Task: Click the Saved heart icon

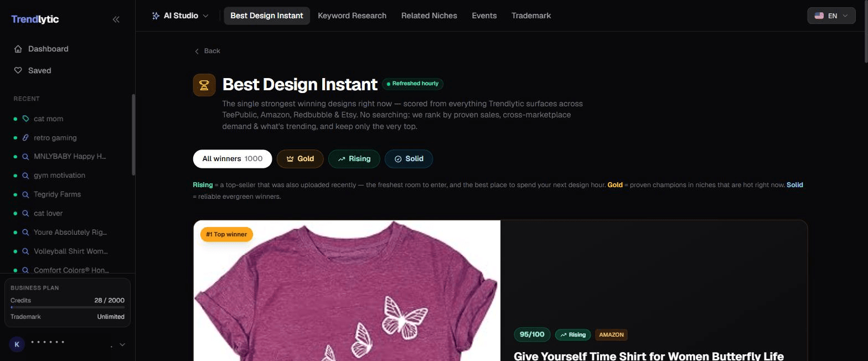Action: click(18, 70)
